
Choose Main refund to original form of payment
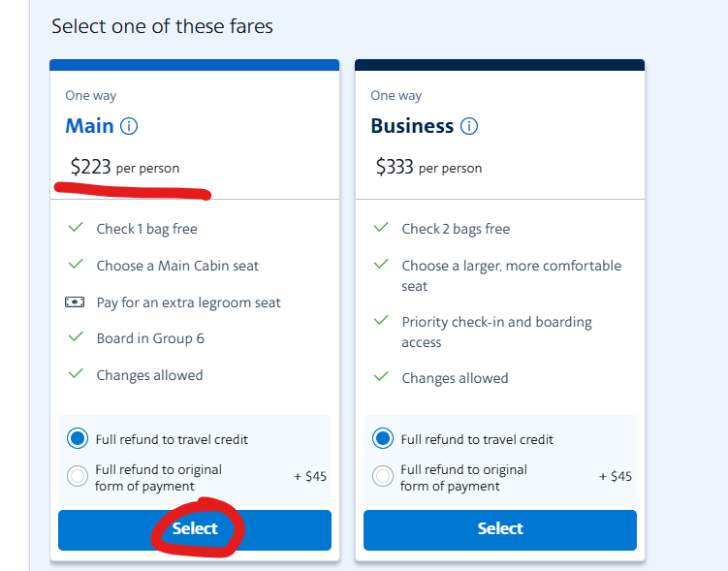(78, 476)
